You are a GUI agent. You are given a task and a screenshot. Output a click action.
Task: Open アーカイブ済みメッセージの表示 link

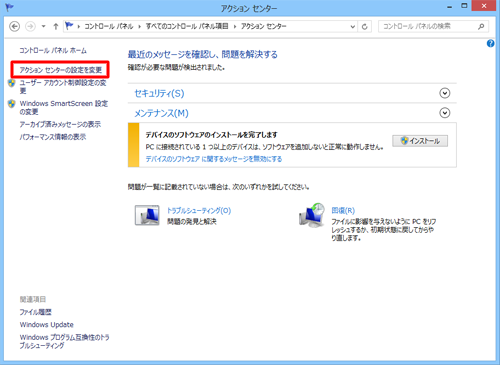click(x=60, y=125)
